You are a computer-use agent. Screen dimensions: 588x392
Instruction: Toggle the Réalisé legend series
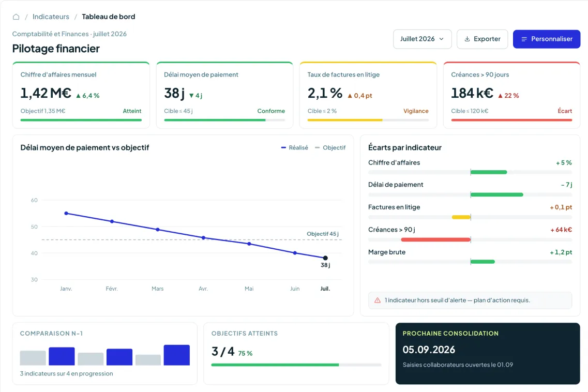[294, 147]
